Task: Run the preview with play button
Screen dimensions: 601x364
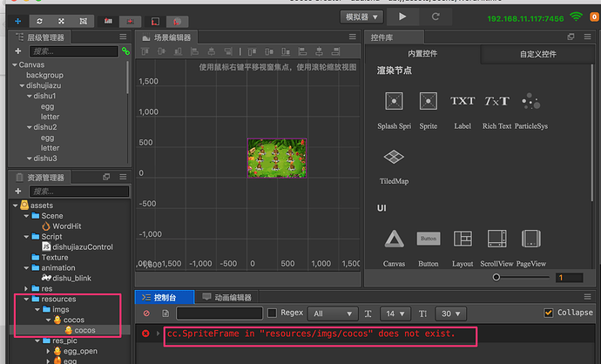Action: (x=402, y=17)
